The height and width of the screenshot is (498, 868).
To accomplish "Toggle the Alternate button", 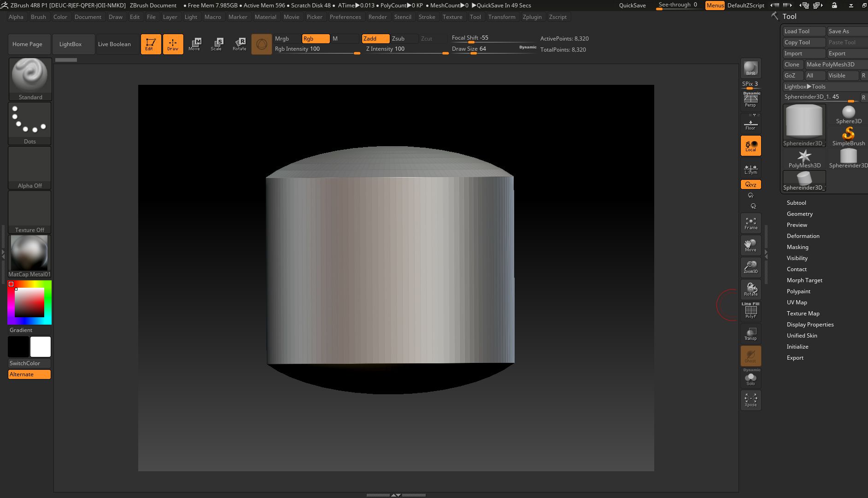I will (29, 374).
